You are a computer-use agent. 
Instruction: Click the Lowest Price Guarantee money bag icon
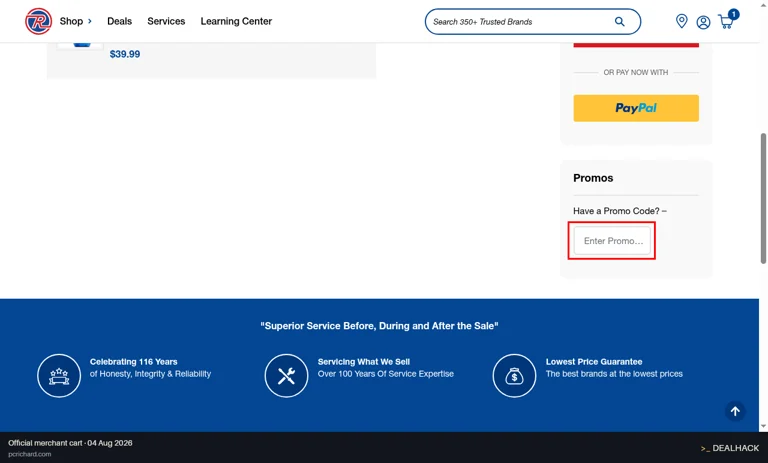click(x=514, y=376)
